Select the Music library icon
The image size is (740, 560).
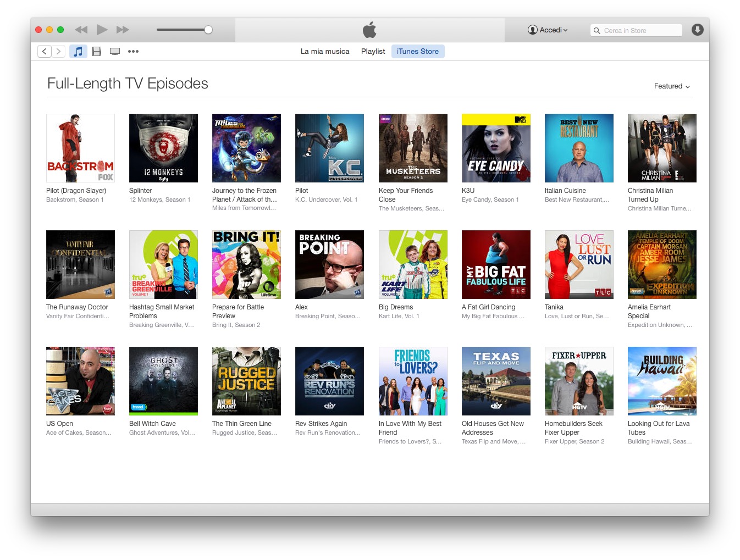point(78,51)
